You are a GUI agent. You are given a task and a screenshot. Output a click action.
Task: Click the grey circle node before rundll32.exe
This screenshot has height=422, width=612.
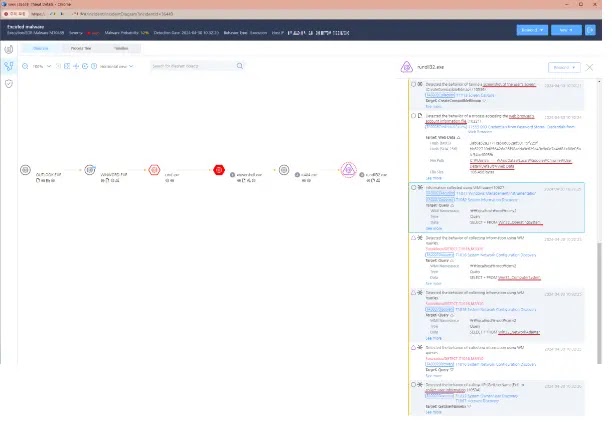click(x=284, y=170)
